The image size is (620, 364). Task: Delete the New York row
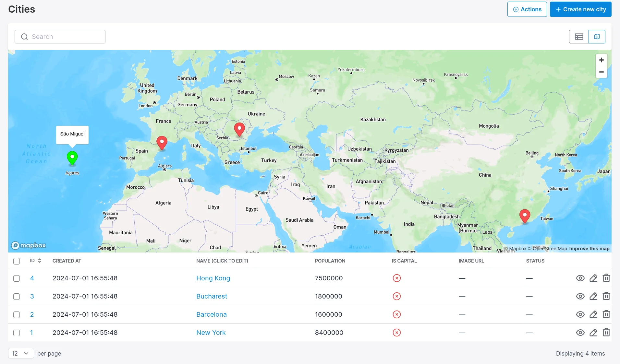click(606, 333)
